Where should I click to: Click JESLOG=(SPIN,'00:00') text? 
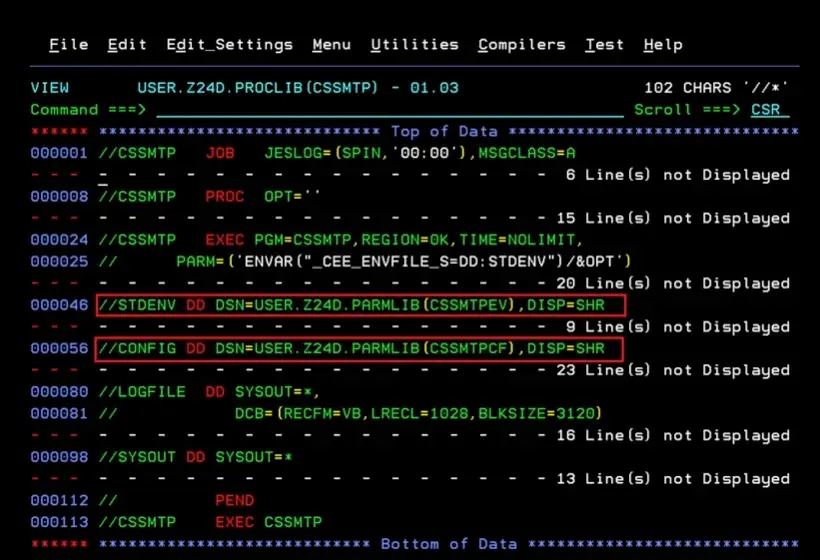click(367, 153)
